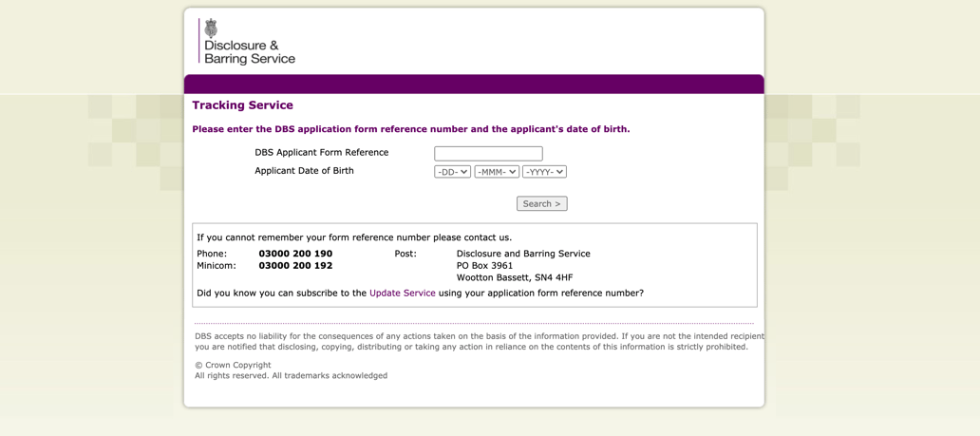Click the Applicant Date of Birth label
Image resolution: width=980 pixels, height=436 pixels.
[304, 171]
